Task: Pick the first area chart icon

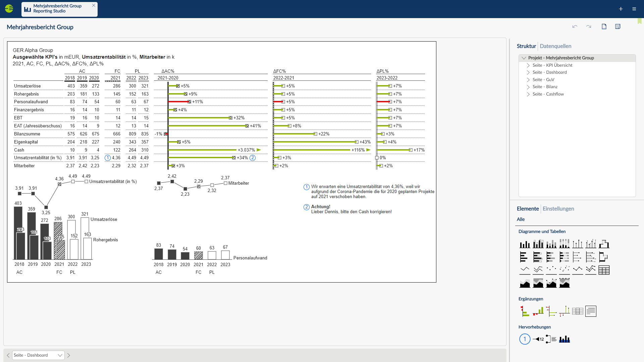Action: [x=525, y=283]
